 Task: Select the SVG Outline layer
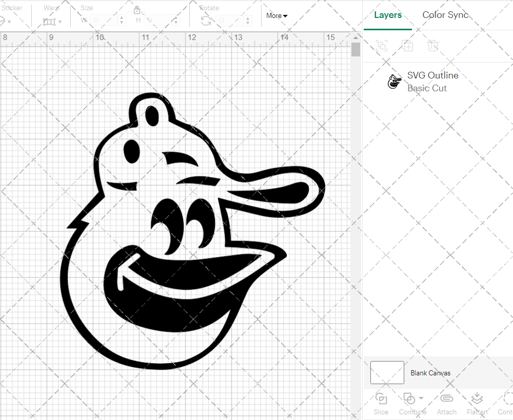(432, 82)
